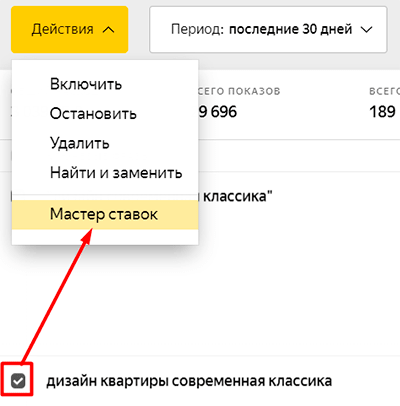The height and width of the screenshot is (406, 400).
Task: Click the Действия label text
Action: point(62,29)
